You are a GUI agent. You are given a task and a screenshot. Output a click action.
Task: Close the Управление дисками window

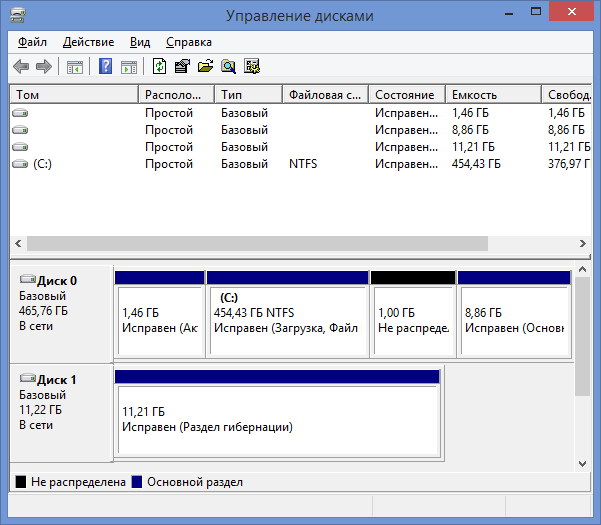pyautogui.click(x=572, y=11)
